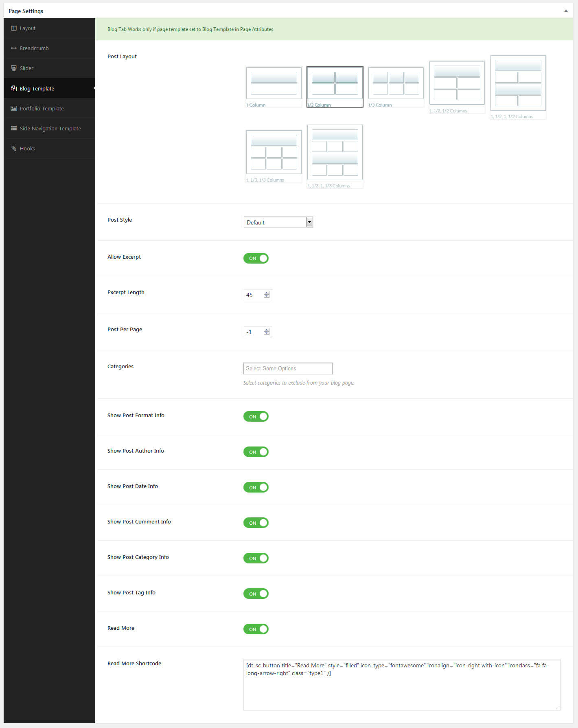
Task: Click the Layout sidebar icon
Action: tap(14, 28)
